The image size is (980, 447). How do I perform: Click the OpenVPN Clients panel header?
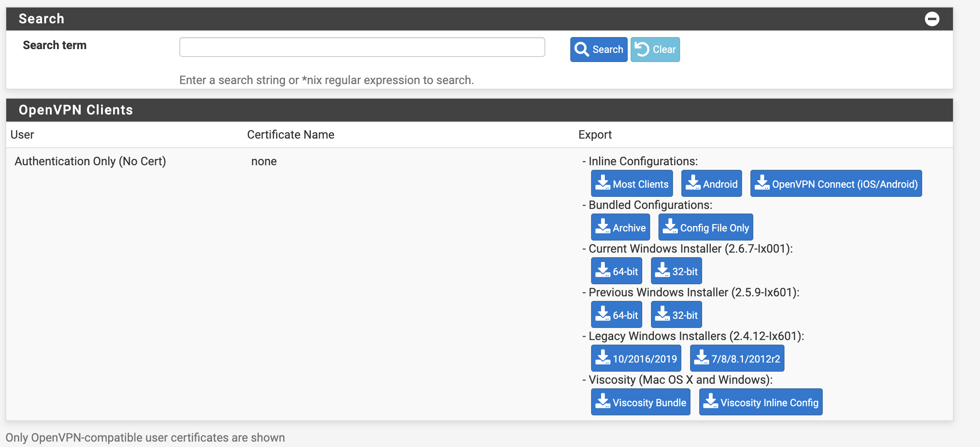pos(76,110)
